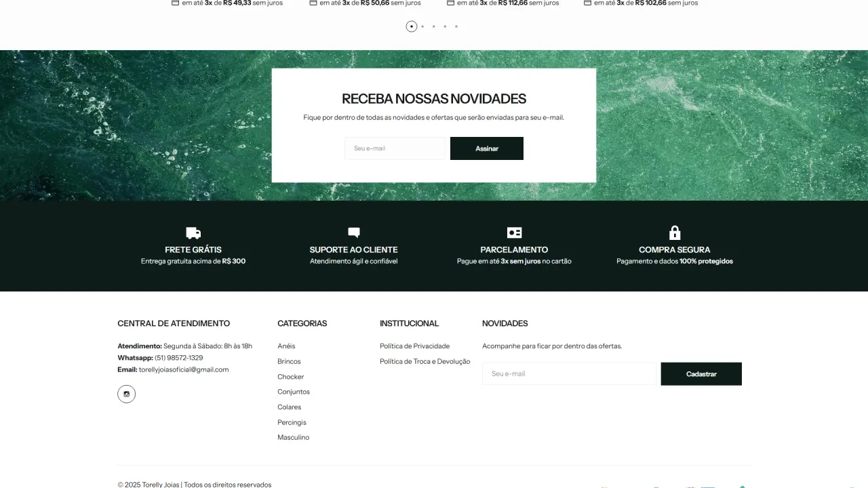
Task: Click the WhatsApp number (51) 98572-1329
Action: (179, 358)
